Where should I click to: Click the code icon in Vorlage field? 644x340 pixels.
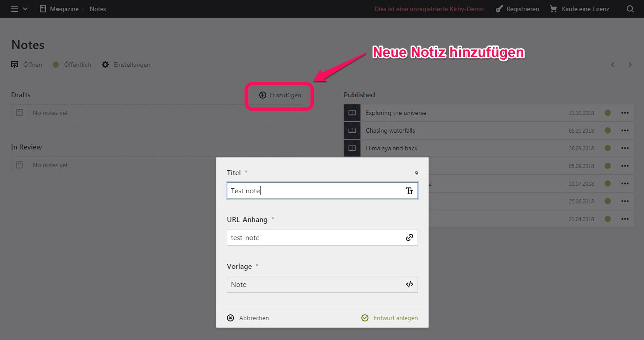pos(410,284)
